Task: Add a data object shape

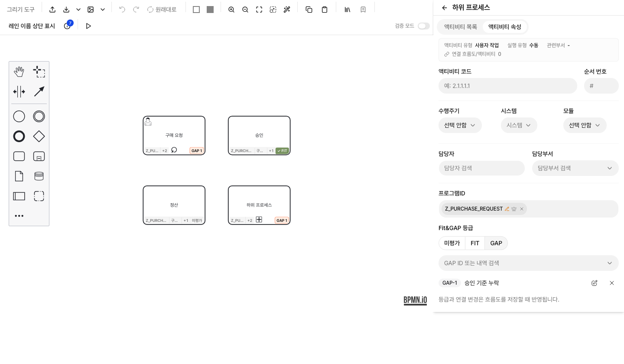Action: tap(19, 176)
